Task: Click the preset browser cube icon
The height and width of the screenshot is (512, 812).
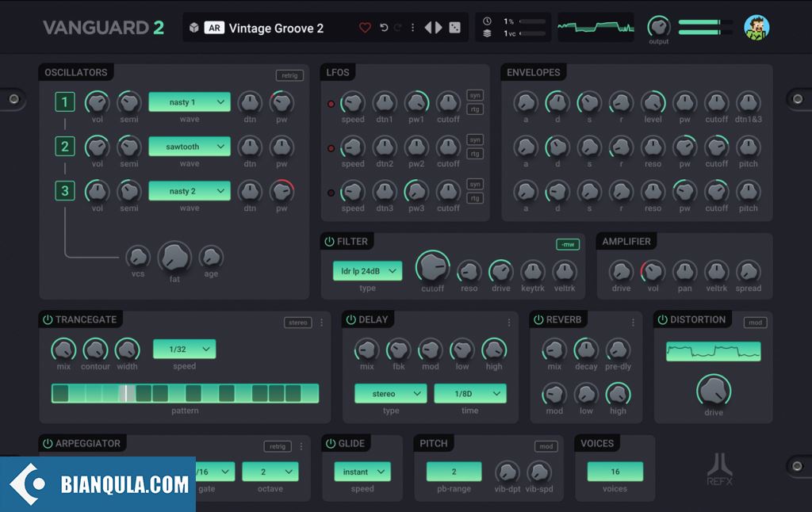Action: 193,28
